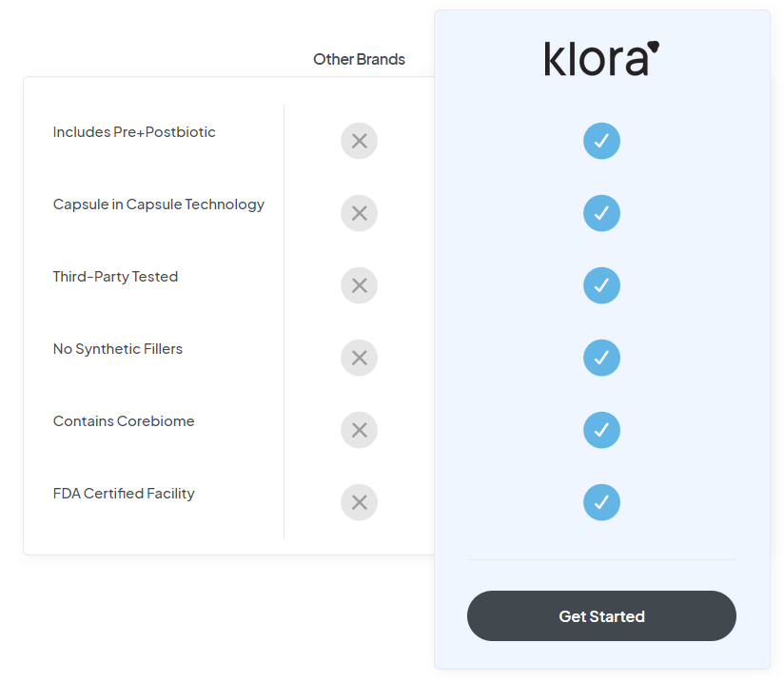Screen dimensions: 784x682
Task: Click the Capsule in Capsule Technology label
Action: point(159,205)
